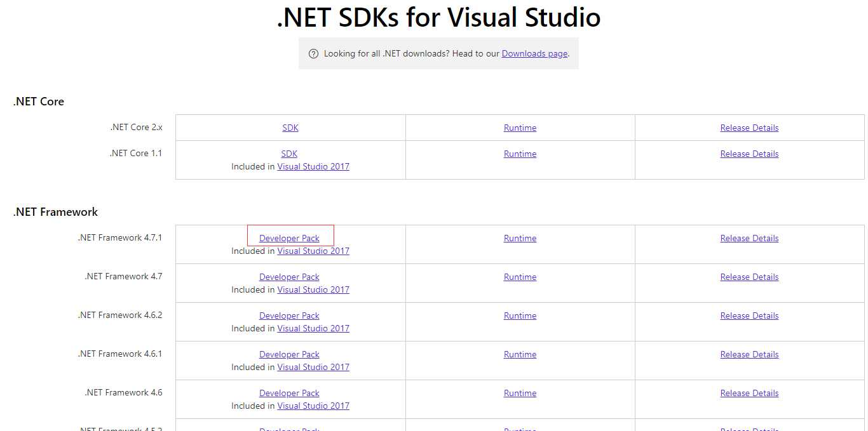
Task: Download the .NET Framework 4.6.1 Developer Pack
Action: pyautogui.click(x=289, y=354)
